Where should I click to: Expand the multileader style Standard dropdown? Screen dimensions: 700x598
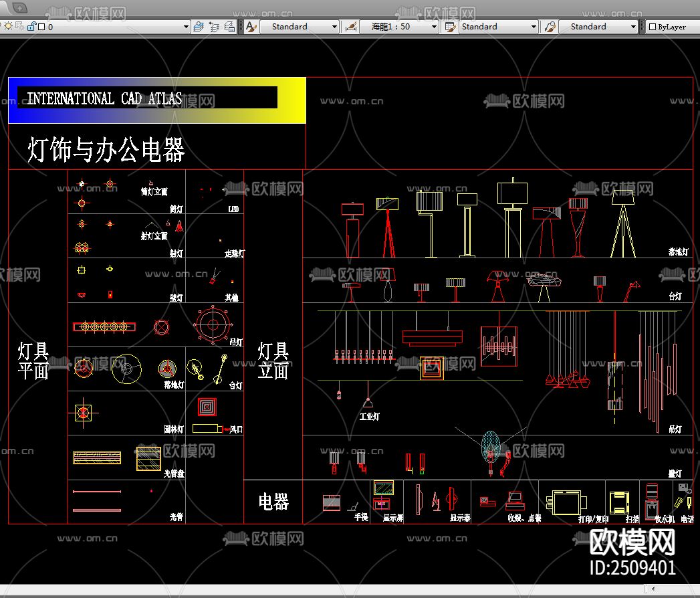click(x=633, y=27)
